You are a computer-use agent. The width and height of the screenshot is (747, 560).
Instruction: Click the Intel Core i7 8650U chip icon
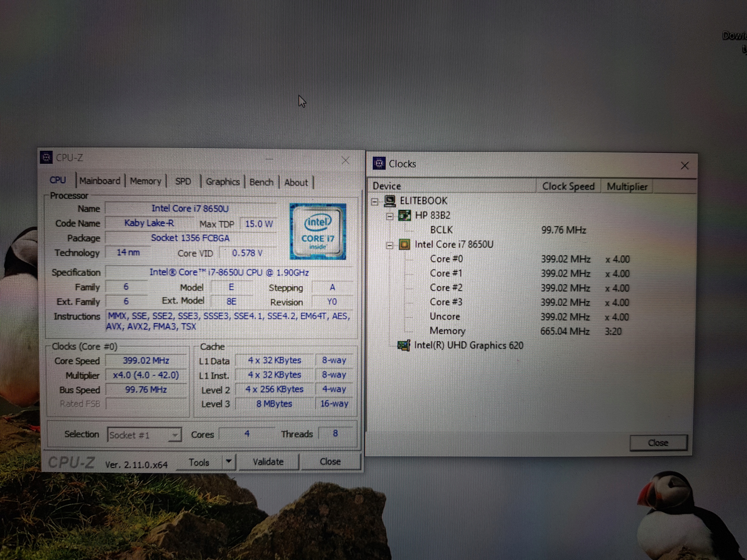pos(404,244)
